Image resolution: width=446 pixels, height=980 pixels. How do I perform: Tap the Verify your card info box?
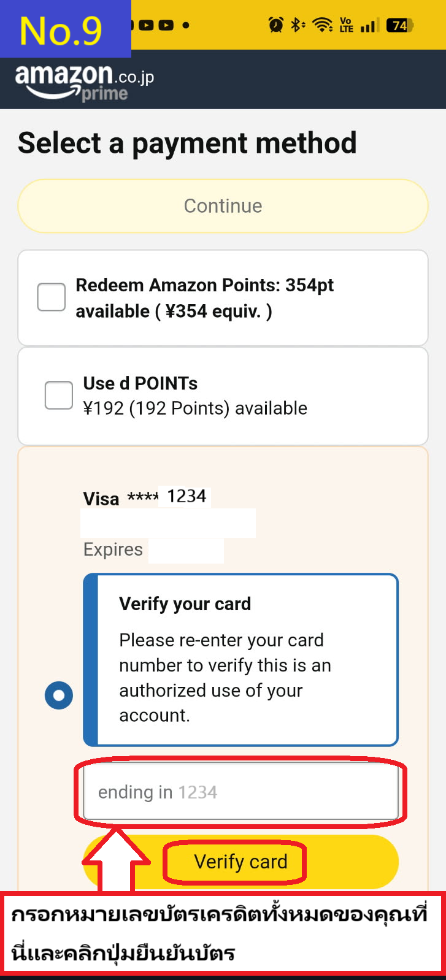tap(240, 659)
